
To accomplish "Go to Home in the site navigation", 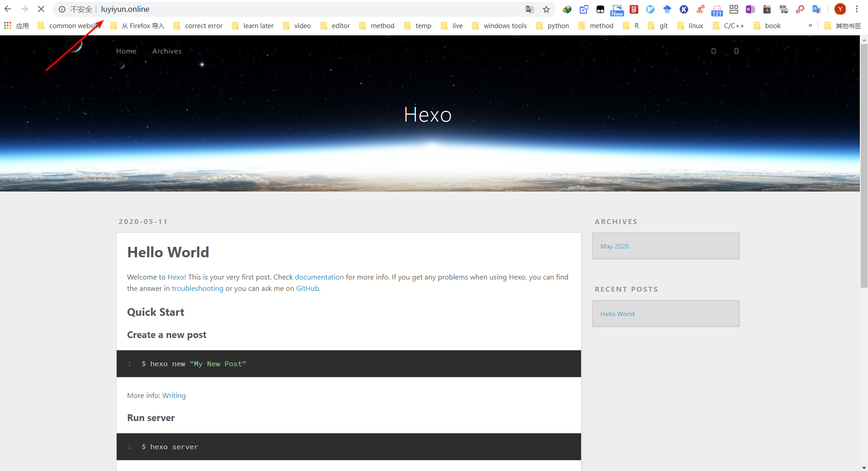I will tap(126, 51).
